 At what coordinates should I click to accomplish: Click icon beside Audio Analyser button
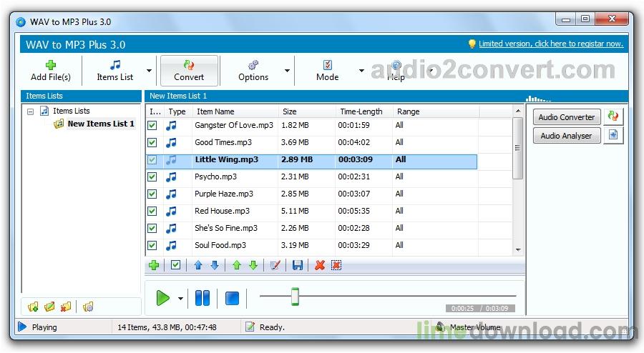pos(613,135)
